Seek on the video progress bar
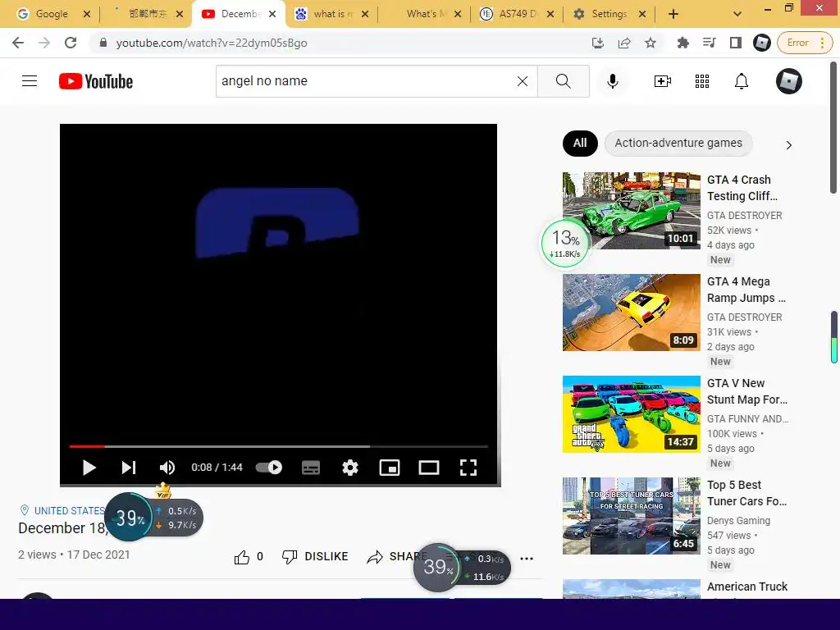840x630 pixels. pos(279,446)
